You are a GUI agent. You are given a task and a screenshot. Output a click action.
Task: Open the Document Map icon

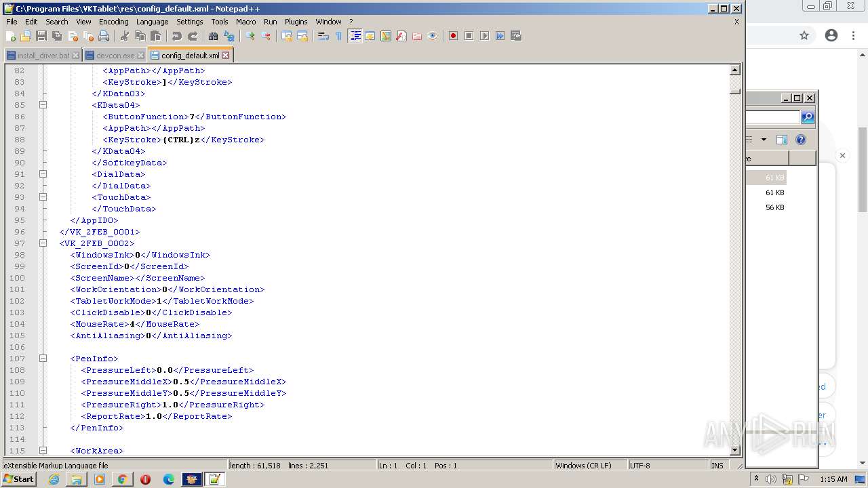pos(386,36)
